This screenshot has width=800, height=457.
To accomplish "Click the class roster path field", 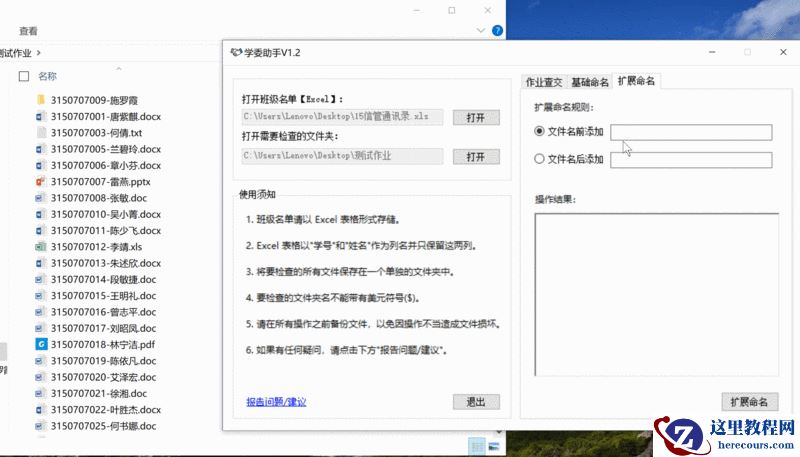I will tap(342, 116).
